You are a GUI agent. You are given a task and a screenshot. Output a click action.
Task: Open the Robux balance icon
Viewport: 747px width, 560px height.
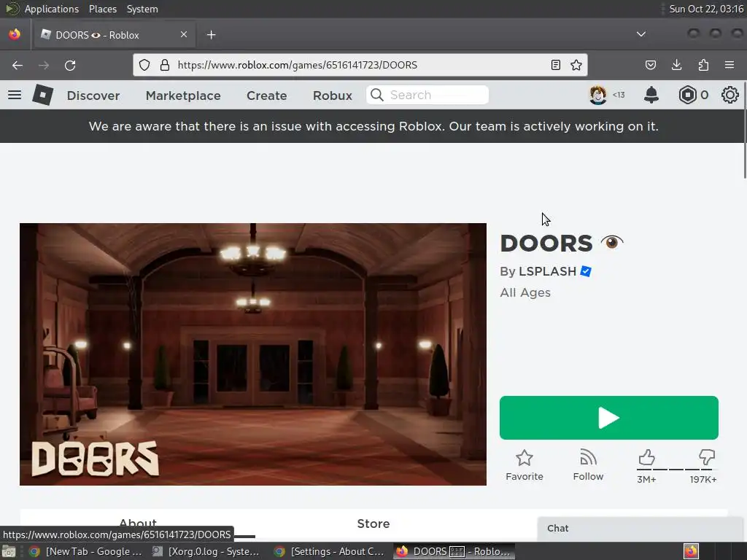687,95
